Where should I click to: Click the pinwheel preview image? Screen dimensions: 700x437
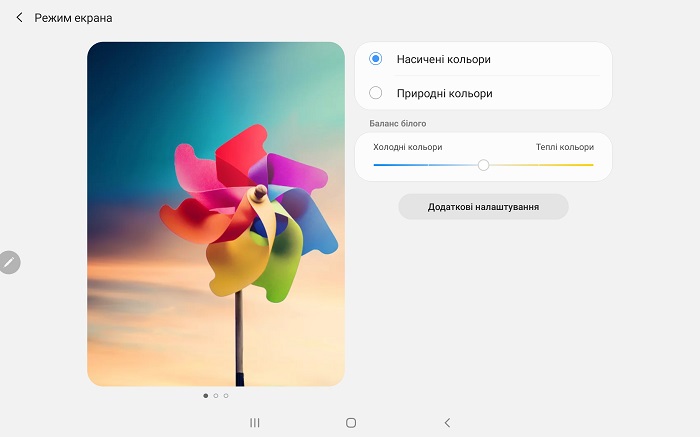coord(216,214)
